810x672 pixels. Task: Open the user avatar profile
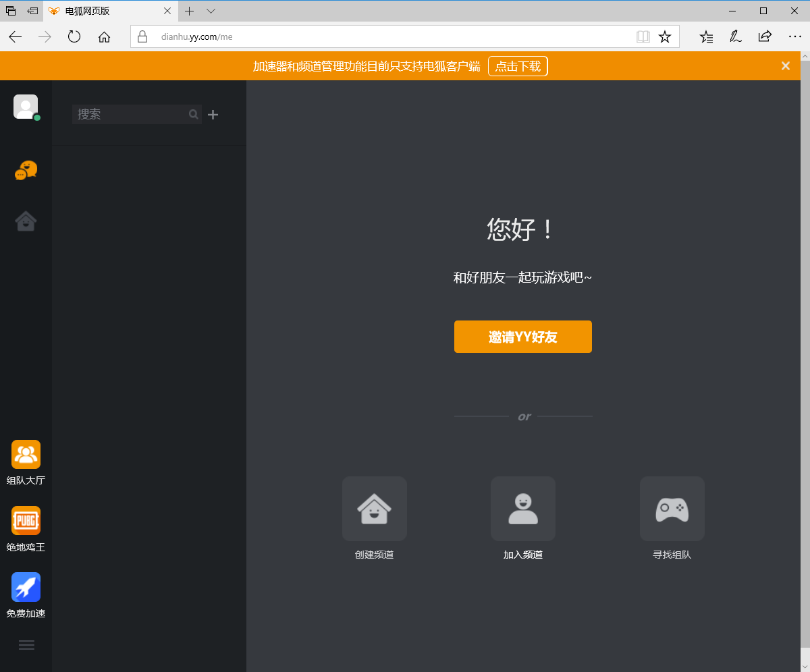26,107
